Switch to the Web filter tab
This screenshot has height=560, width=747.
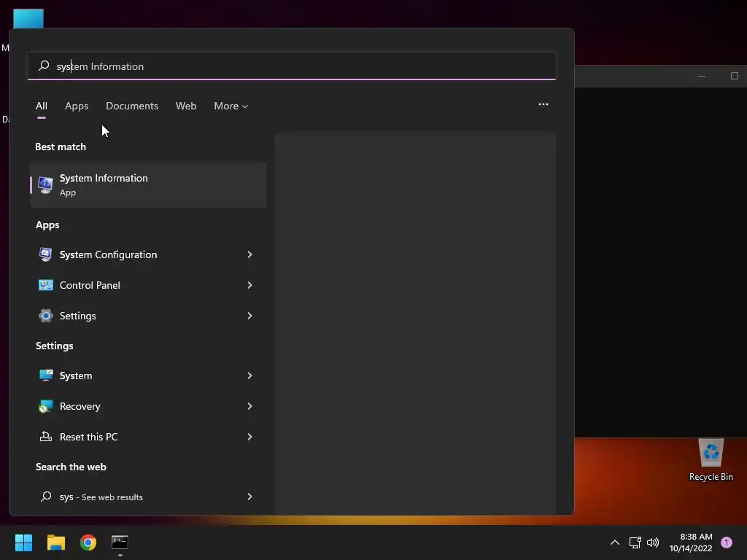[x=186, y=106]
